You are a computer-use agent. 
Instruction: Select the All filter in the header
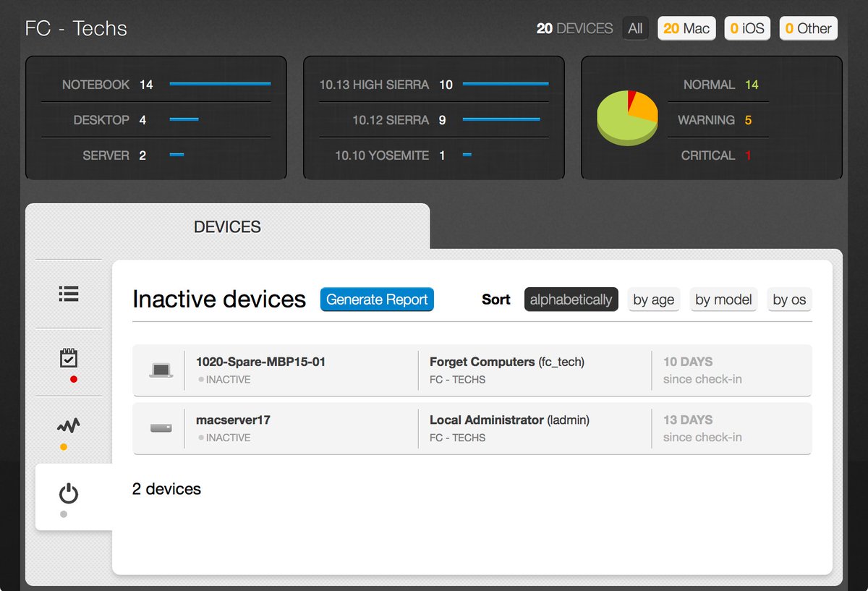pyautogui.click(x=635, y=28)
